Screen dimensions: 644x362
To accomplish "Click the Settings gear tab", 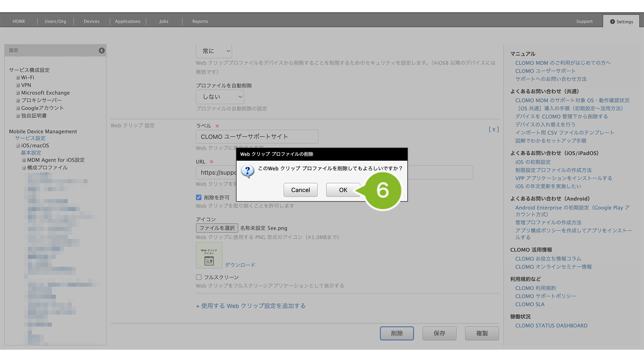I will [x=621, y=21].
